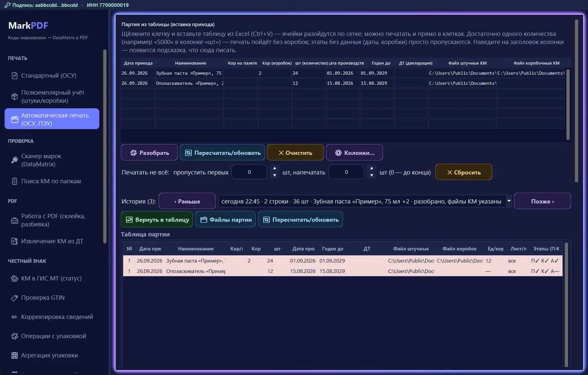Increase the напечатать quantity value
588x375 pixels.
pyautogui.click(x=371, y=168)
